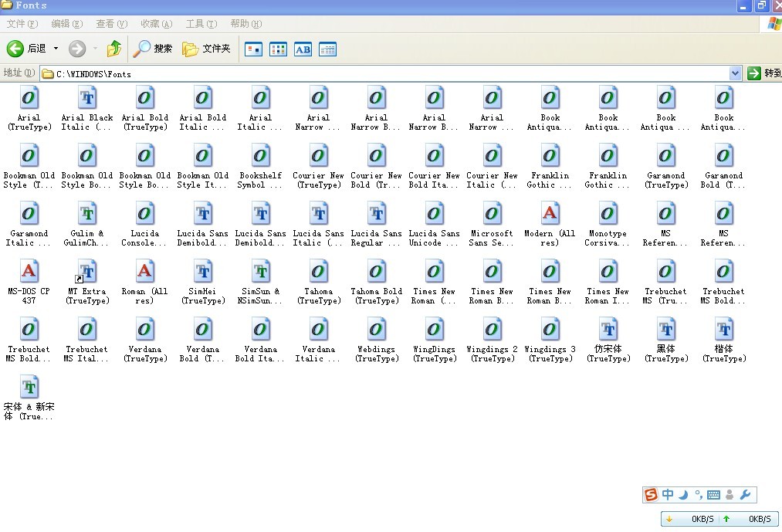Toggle the 文件夹 folders pane
Screen dimensions: 782x532
[206, 49]
